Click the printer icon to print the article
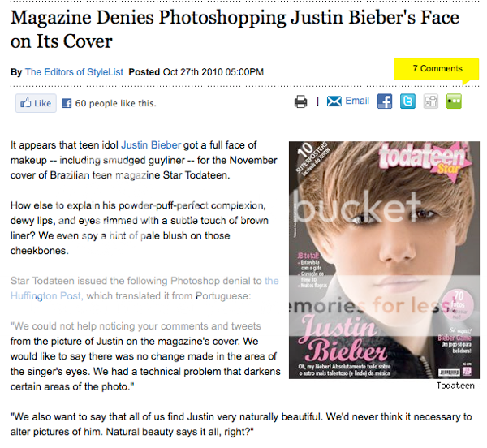The height and width of the screenshot is (448, 487). [x=300, y=101]
